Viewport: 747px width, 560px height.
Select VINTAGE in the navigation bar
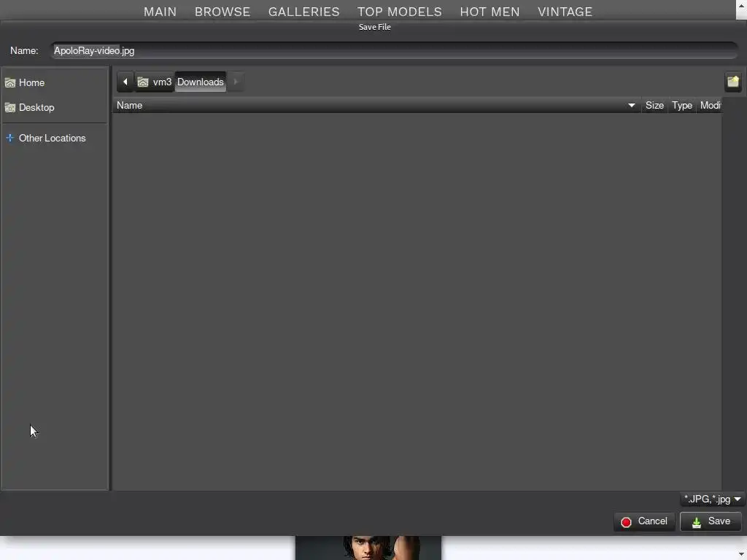coord(565,12)
